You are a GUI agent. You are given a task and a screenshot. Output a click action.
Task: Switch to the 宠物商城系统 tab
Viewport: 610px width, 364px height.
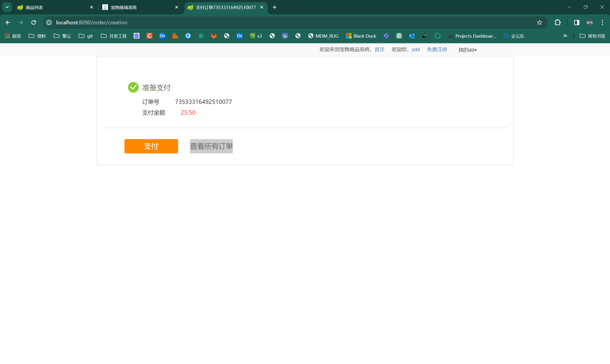pos(123,7)
